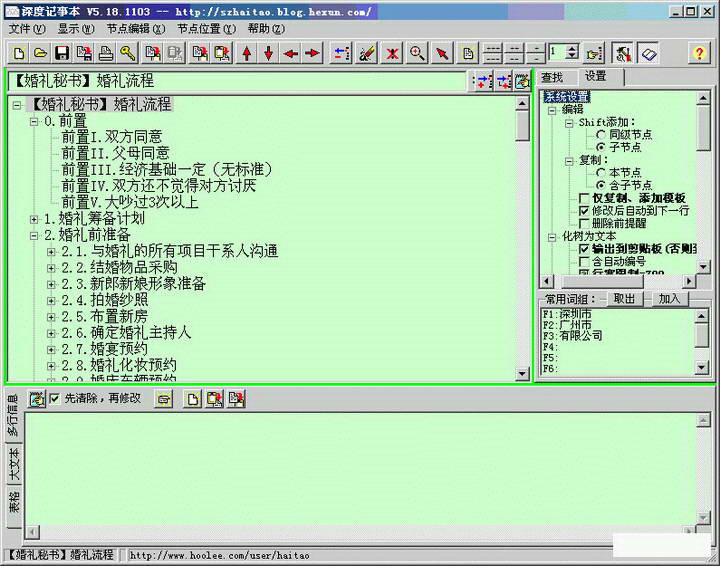Select the 同级节点 radio option
Screen dimensions: 720x566
coord(601,135)
